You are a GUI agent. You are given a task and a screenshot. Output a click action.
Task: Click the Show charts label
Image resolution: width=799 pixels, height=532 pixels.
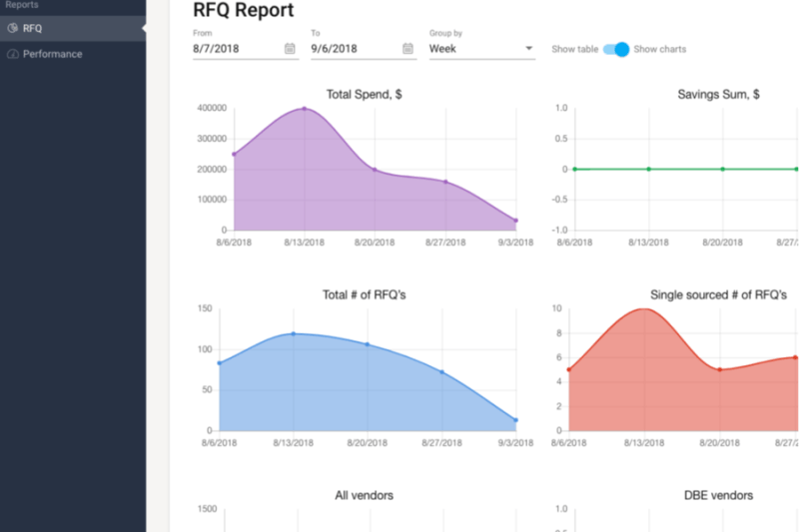click(660, 49)
